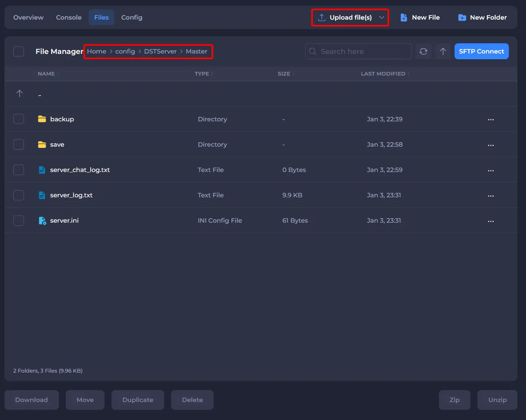Click the up-arrow icon next to SFTP Connect
This screenshot has width=526, height=420.
(443, 51)
